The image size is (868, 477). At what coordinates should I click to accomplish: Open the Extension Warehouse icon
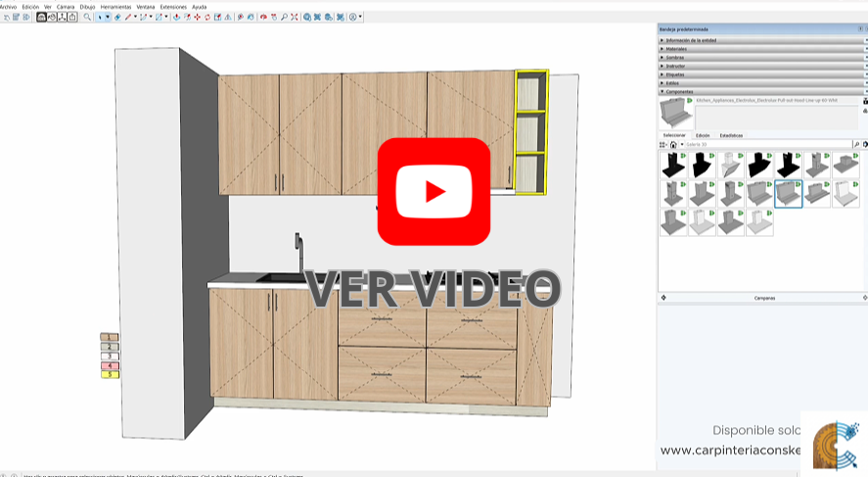(317, 18)
